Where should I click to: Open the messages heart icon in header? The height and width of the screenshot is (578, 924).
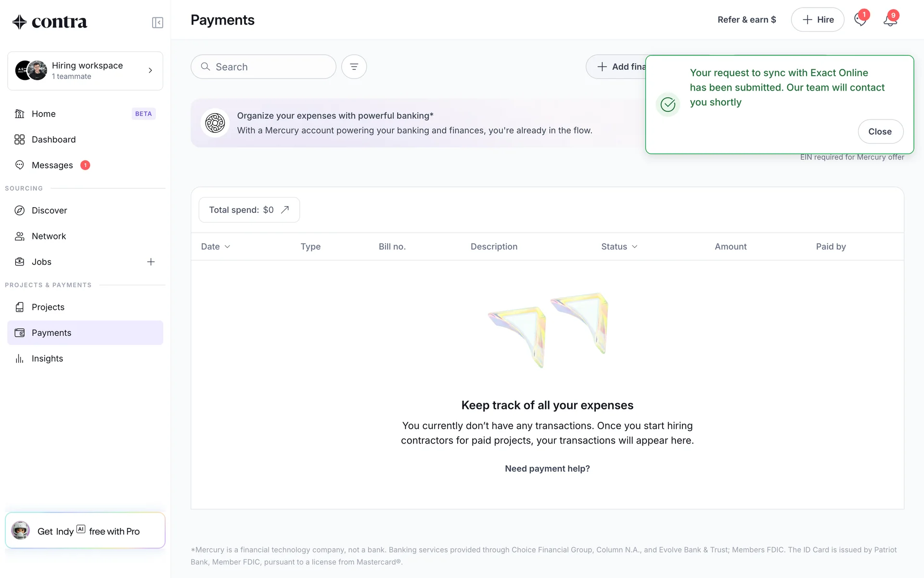[x=860, y=20]
